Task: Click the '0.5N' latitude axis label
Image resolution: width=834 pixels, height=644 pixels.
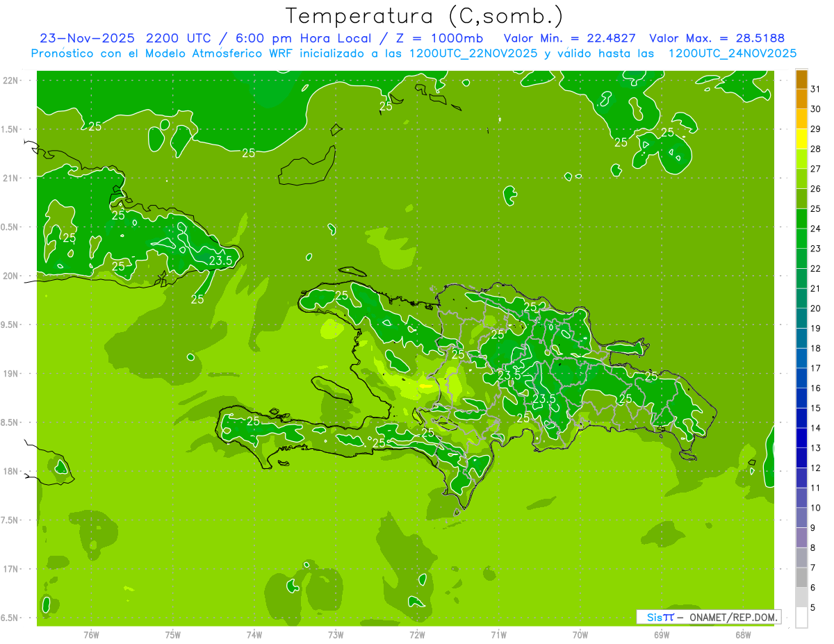Action: coord(10,227)
